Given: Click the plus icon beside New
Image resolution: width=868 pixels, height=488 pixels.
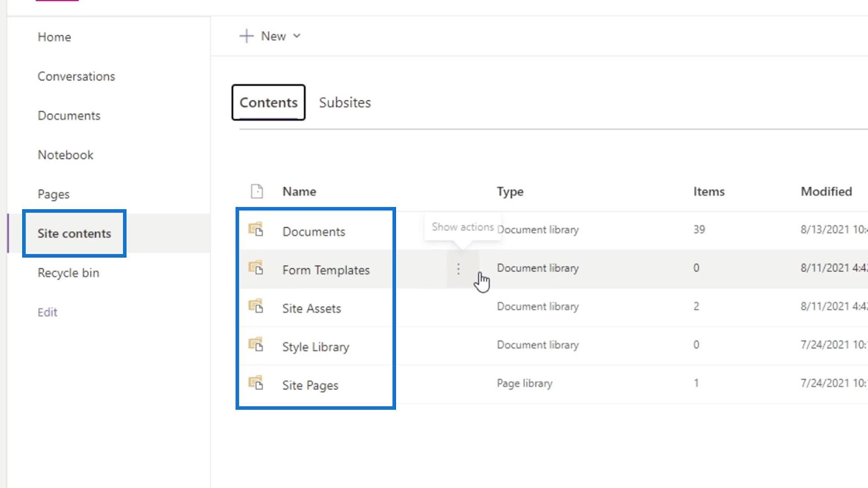Looking at the screenshot, I should coord(246,36).
